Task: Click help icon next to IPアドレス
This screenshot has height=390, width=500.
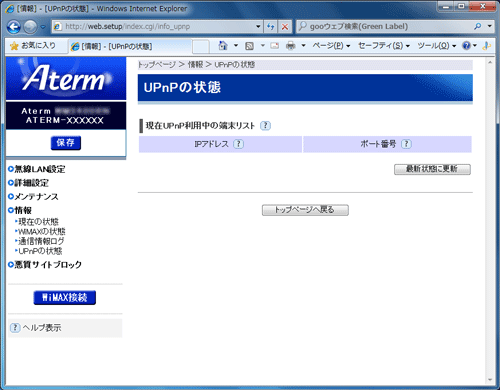Action: tap(238, 144)
